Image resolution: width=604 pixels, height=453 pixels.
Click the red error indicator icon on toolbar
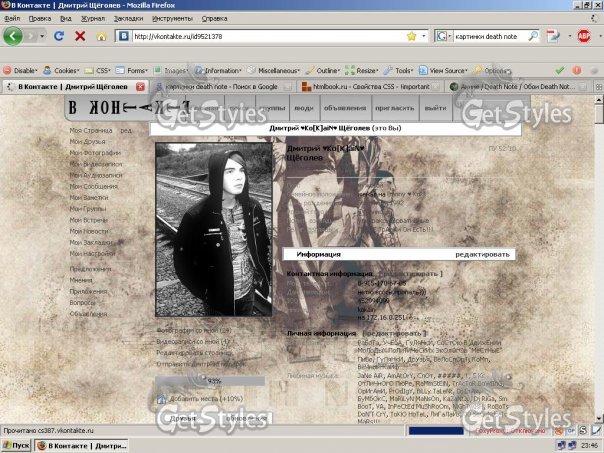pyautogui.click(x=577, y=70)
